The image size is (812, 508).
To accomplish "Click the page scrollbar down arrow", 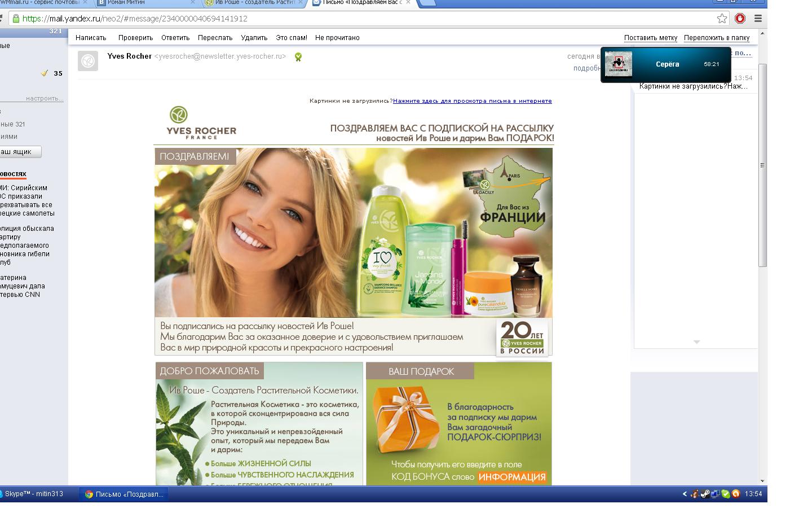I will point(762,481).
